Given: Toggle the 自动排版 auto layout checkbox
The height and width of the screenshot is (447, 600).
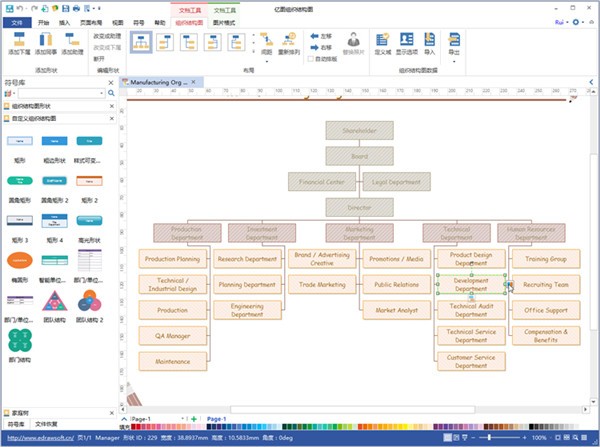Looking at the screenshot, I should pyautogui.click(x=312, y=57).
